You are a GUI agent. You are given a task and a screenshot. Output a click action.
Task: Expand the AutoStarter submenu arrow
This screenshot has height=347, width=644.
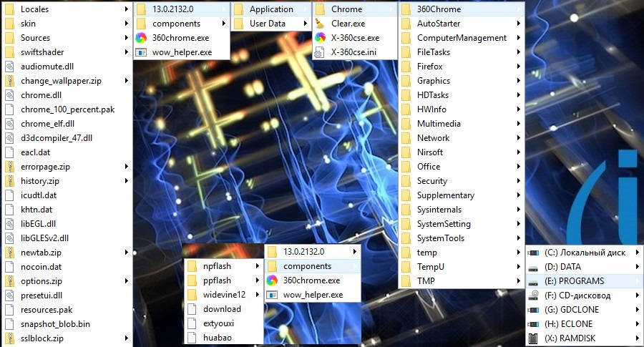click(519, 24)
